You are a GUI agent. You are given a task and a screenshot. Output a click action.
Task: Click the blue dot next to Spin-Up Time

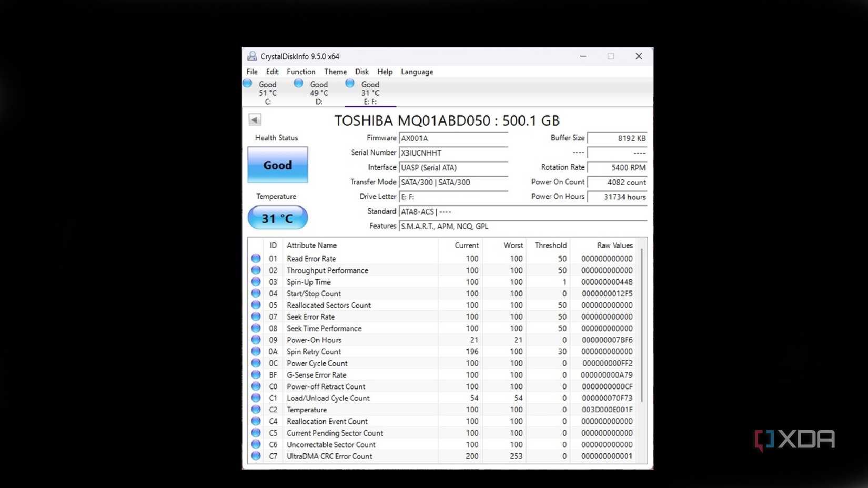click(x=256, y=282)
